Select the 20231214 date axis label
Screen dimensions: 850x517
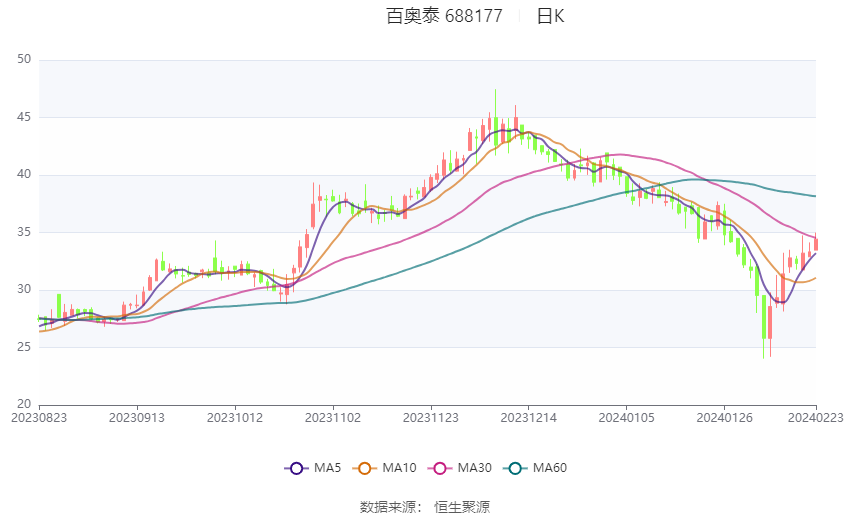[529, 418]
